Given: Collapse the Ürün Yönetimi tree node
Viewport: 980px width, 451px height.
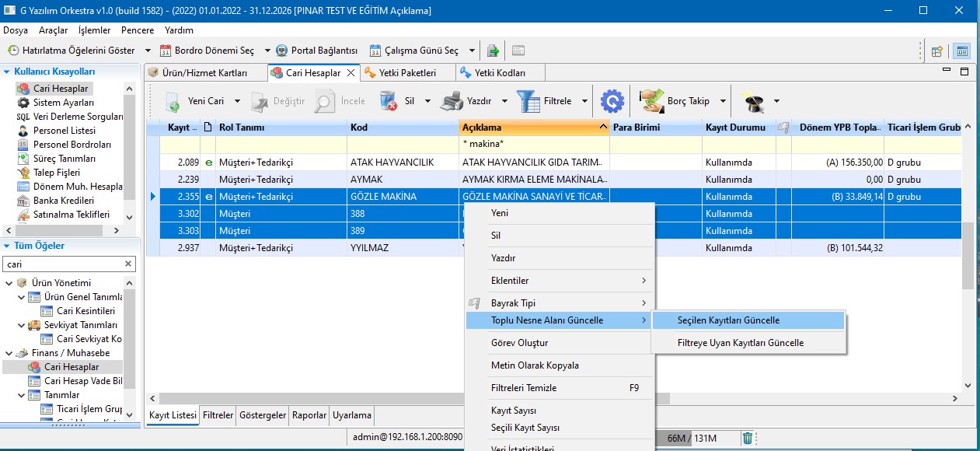Looking at the screenshot, I should click(x=8, y=282).
